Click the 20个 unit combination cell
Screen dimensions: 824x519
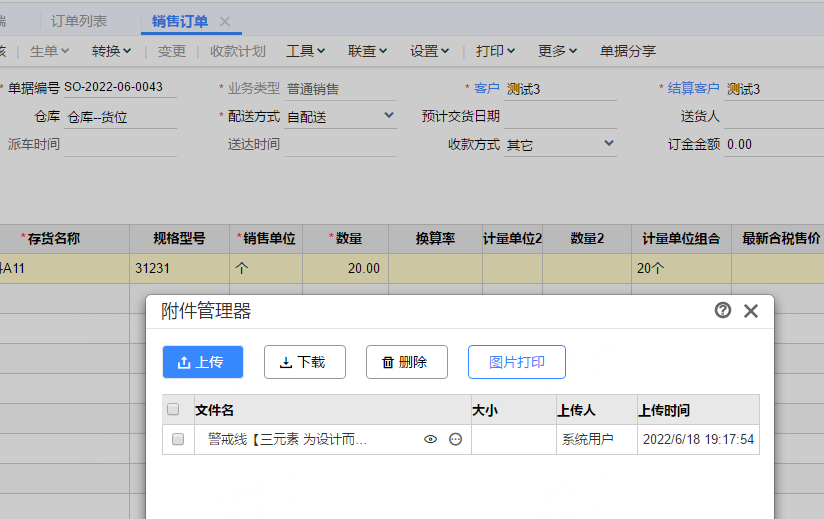coord(682,268)
